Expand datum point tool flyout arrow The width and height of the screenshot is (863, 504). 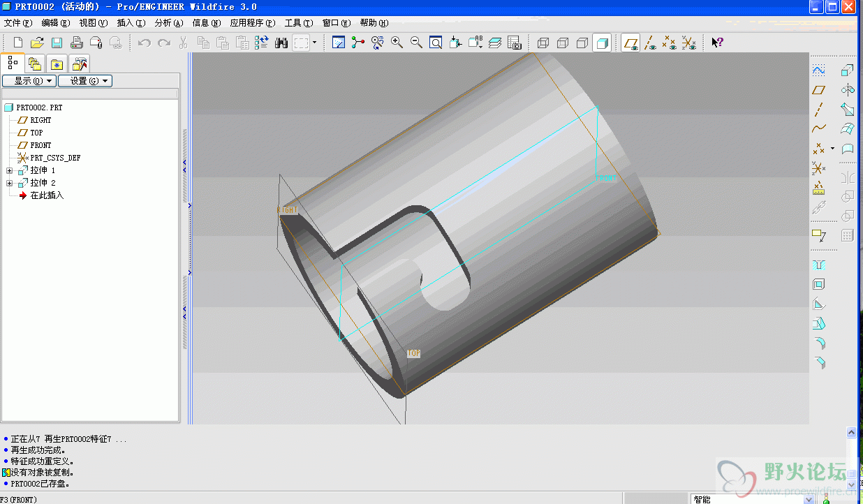pos(832,148)
